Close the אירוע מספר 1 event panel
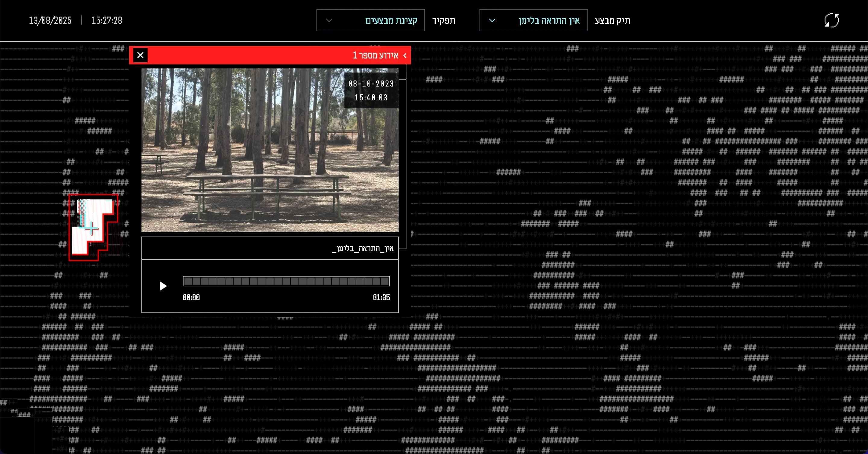Screen dimensions: 868x454 140,55
